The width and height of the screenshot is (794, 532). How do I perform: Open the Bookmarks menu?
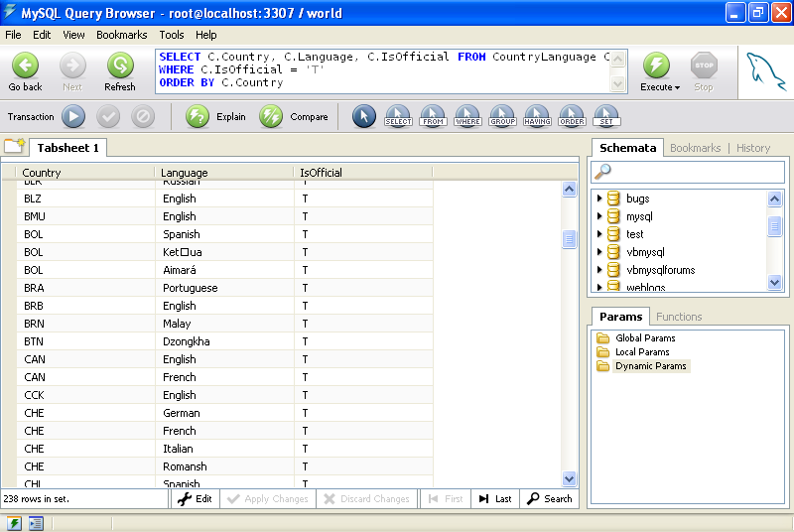pos(121,35)
